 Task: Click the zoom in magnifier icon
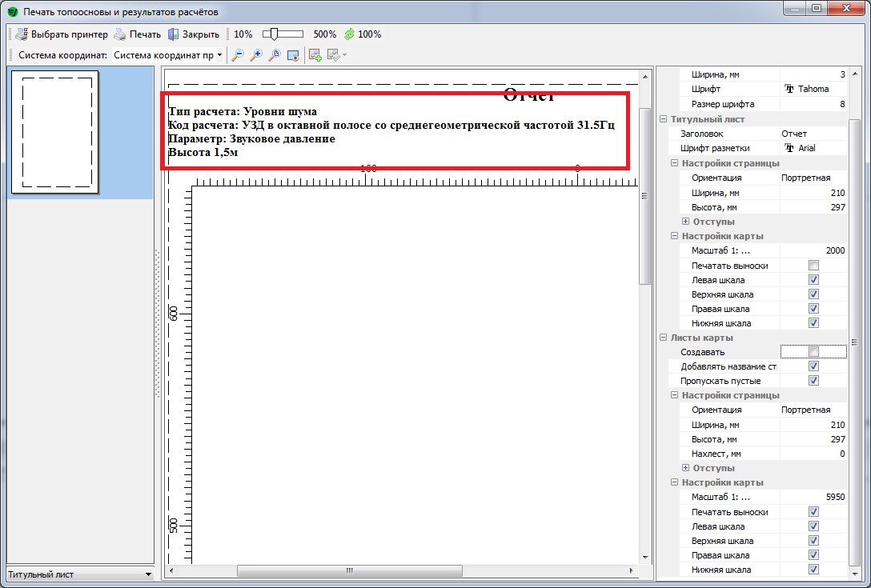click(x=256, y=55)
